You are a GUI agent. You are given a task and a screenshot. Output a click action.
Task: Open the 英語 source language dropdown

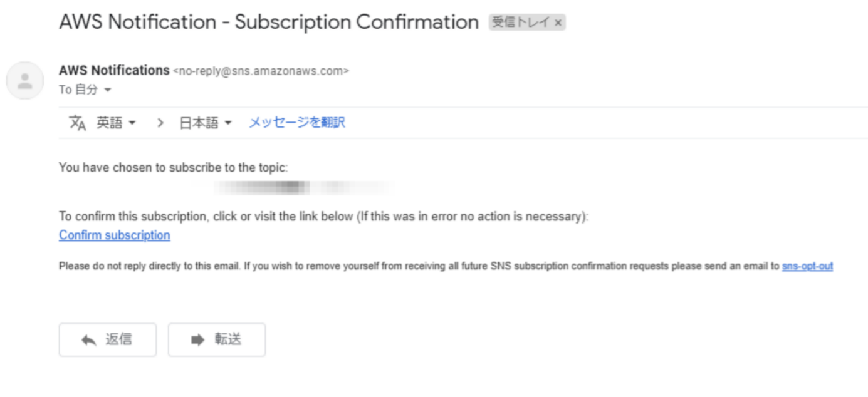coord(116,123)
